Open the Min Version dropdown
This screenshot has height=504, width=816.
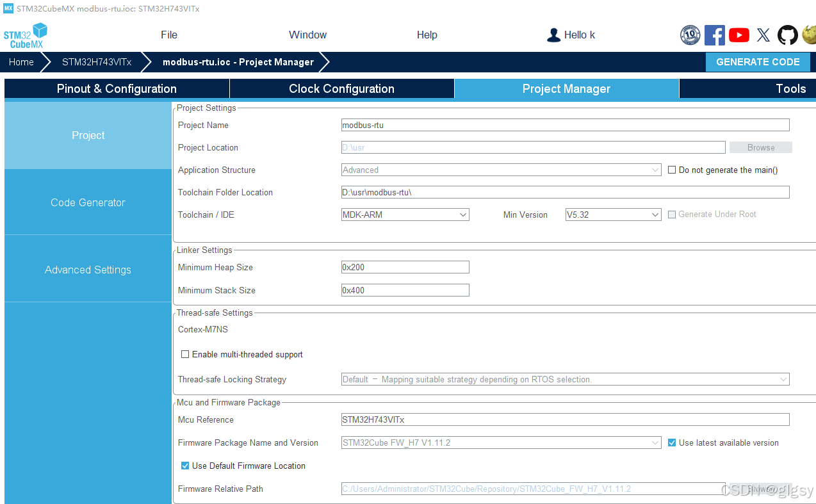tap(613, 215)
